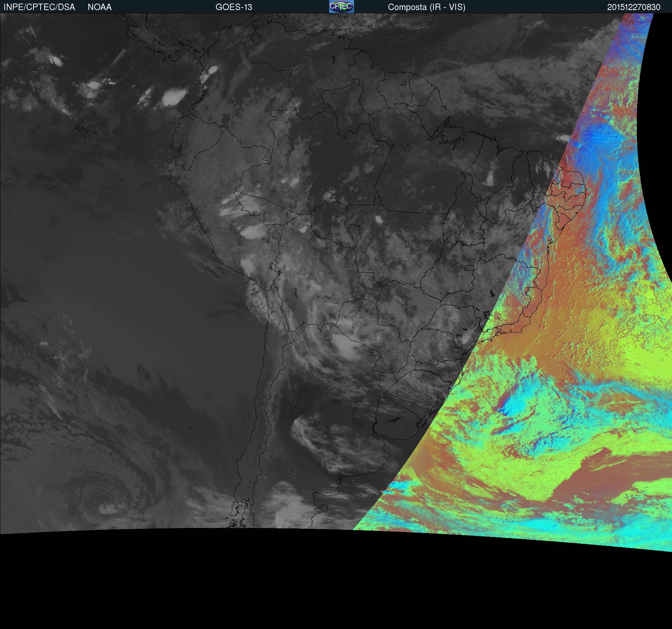Click the 201512270830 timestamp

point(634,7)
